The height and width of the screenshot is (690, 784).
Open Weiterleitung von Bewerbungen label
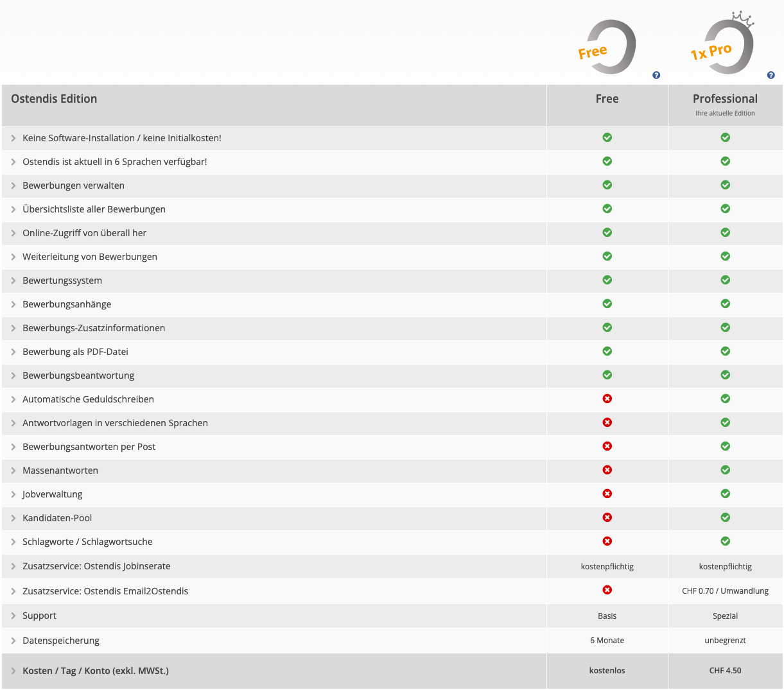pyautogui.click(x=90, y=257)
